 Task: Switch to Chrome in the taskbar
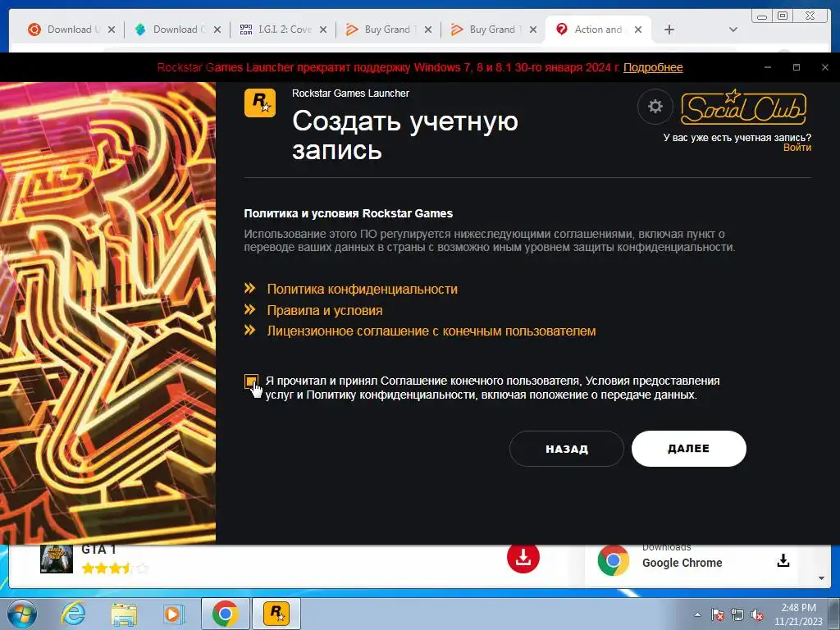tap(225, 614)
